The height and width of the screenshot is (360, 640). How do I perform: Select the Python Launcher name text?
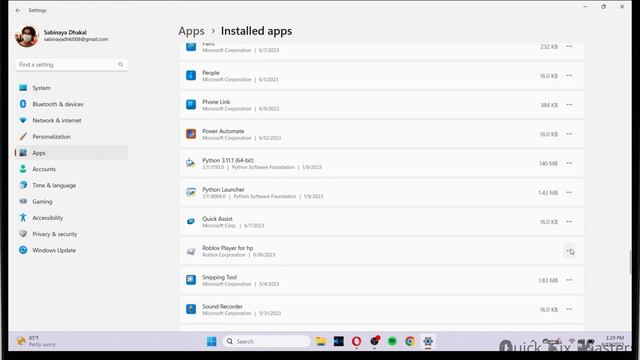223,190
